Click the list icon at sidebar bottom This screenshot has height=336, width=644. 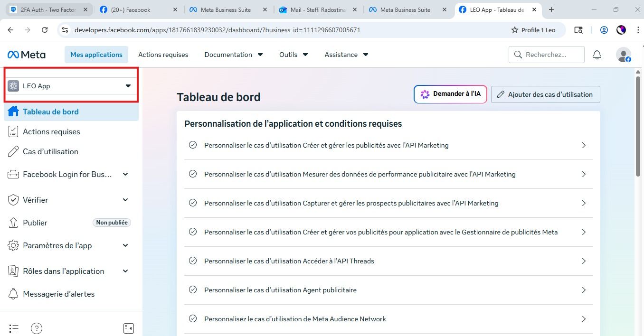(x=13, y=328)
